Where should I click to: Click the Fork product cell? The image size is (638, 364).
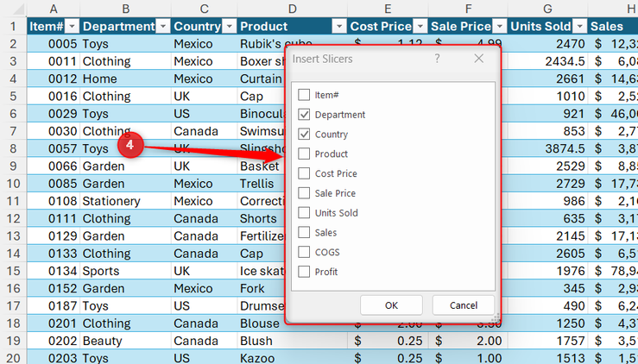262,288
